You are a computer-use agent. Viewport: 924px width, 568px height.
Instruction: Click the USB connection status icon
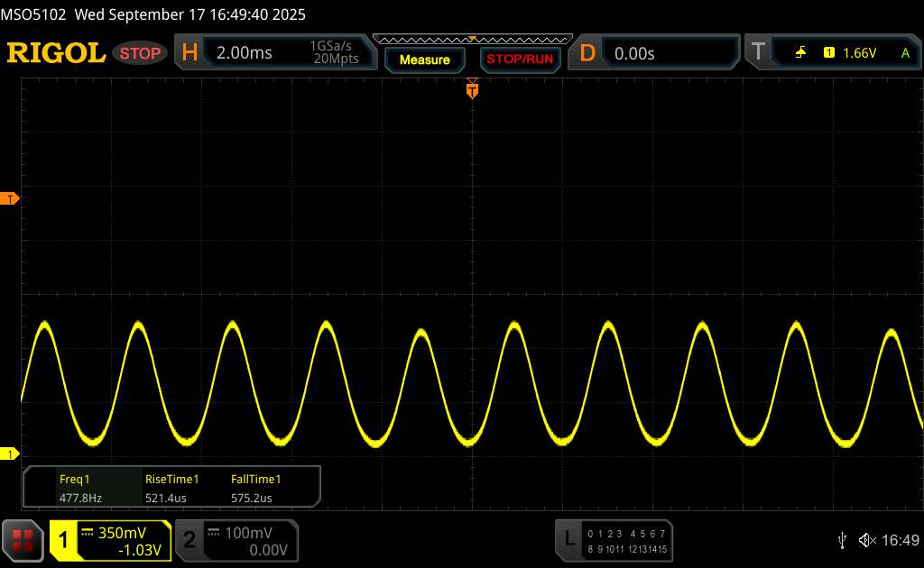tap(842, 539)
